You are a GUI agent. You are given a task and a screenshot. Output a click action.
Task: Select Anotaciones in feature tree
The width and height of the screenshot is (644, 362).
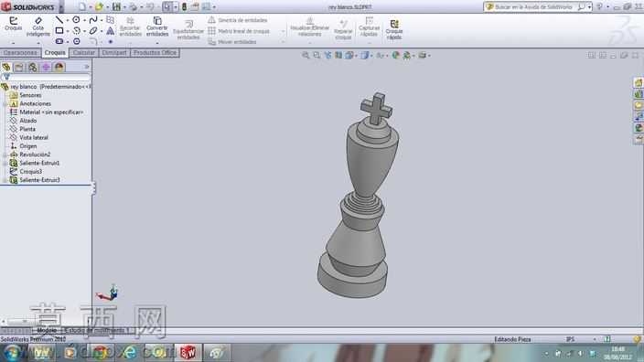35,104
